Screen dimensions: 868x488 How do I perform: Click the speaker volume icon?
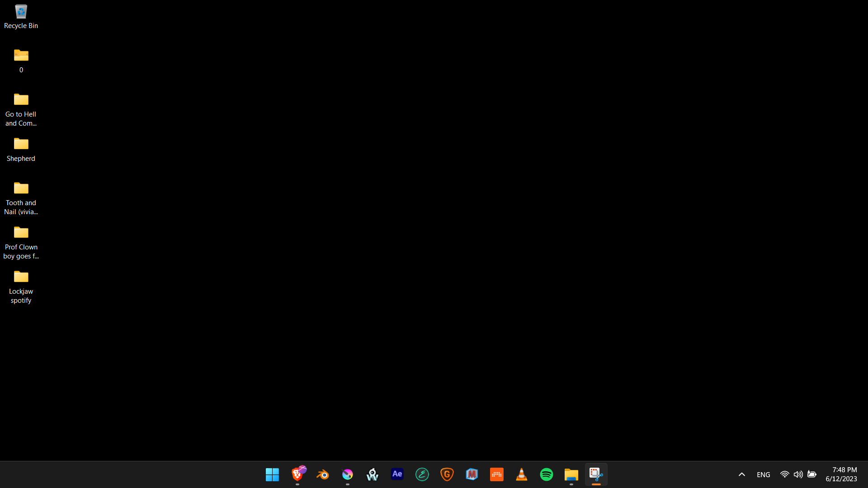pos(798,474)
